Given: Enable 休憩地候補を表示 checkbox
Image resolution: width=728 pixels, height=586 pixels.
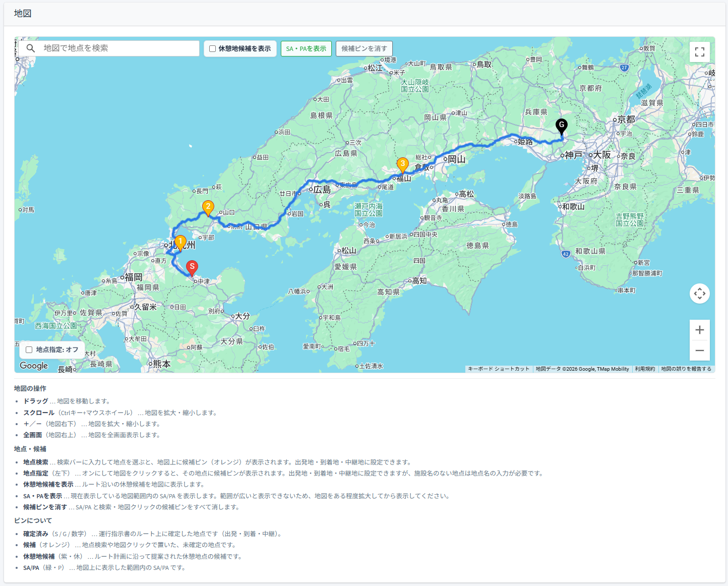Looking at the screenshot, I should [x=213, y=49].
